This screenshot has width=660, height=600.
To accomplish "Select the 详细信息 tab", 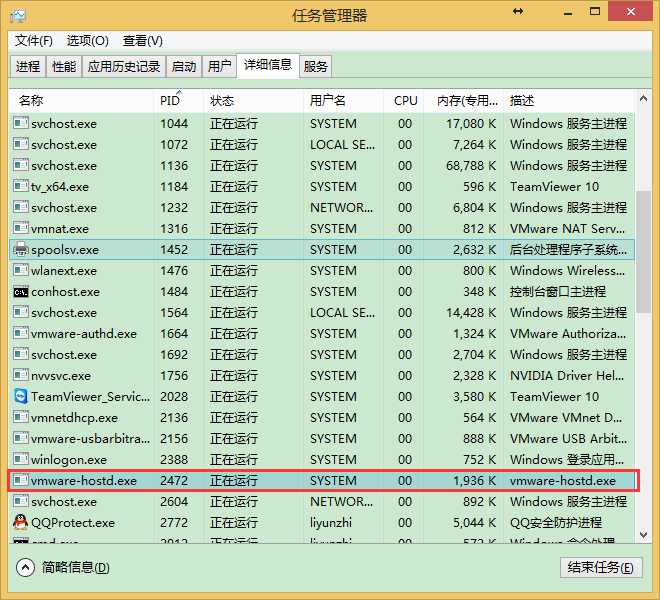I will coord(268,65).
